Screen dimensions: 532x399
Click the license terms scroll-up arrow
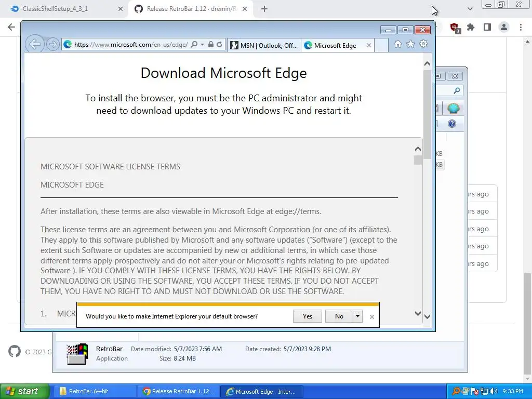click(x=418, y=149)
